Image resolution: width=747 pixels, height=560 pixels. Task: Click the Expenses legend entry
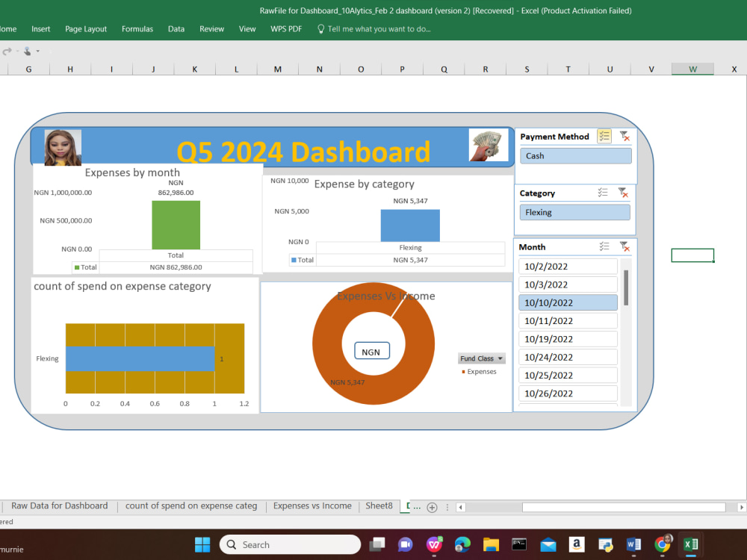click(x=480, y=371)
